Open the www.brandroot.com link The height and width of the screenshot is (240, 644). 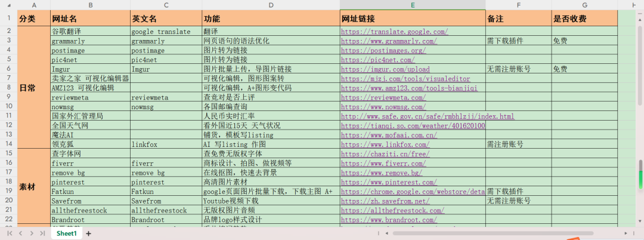pos(389,220)
